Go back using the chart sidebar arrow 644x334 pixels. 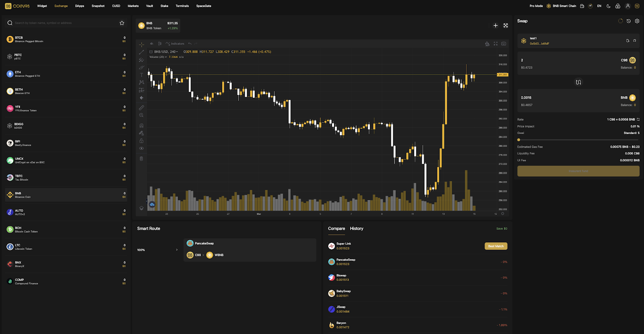pos(141,98)
